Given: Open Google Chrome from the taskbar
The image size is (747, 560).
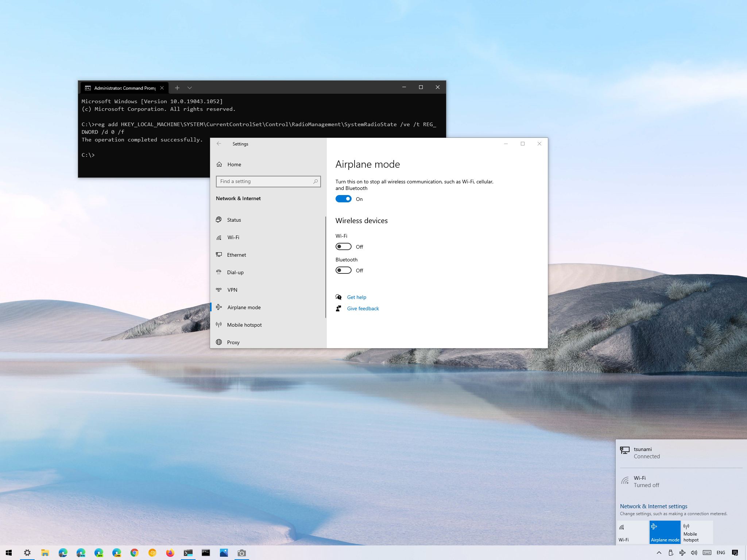Looking at the screenshot, I should click(x=134, y=553).
